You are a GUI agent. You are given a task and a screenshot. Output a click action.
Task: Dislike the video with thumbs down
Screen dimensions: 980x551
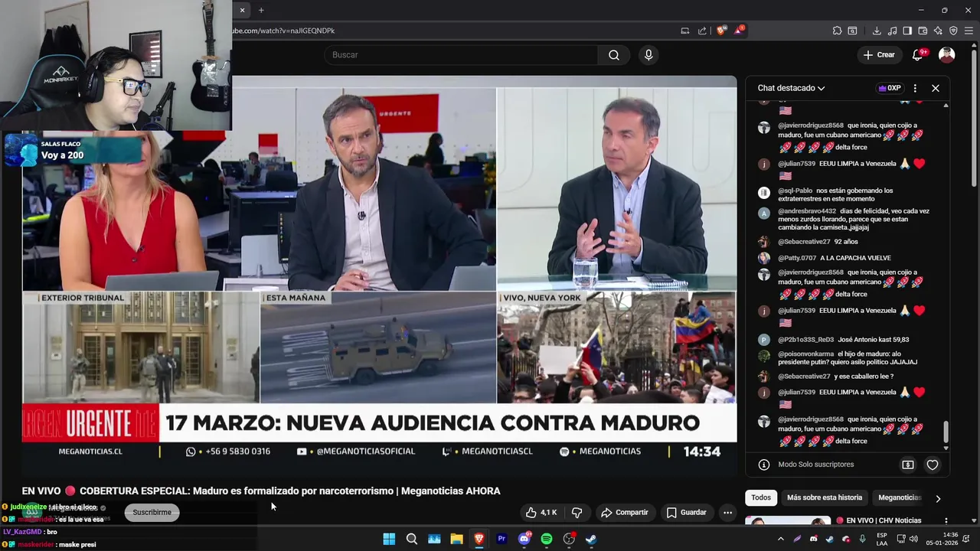tap(577, 512)
